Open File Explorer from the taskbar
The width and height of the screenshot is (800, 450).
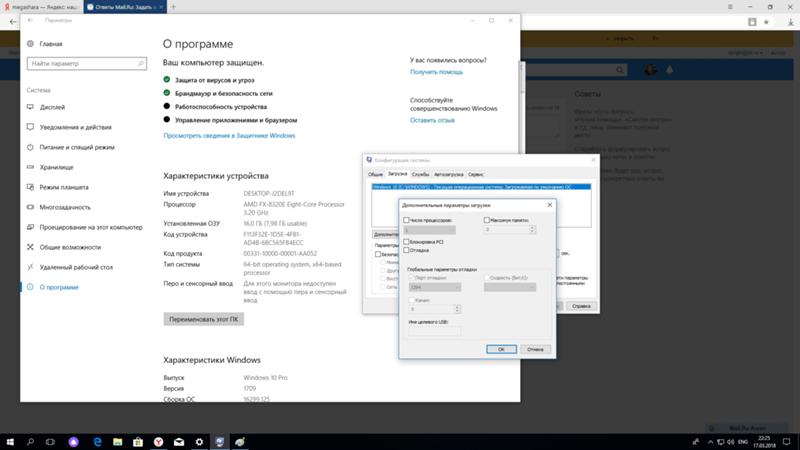118,442
